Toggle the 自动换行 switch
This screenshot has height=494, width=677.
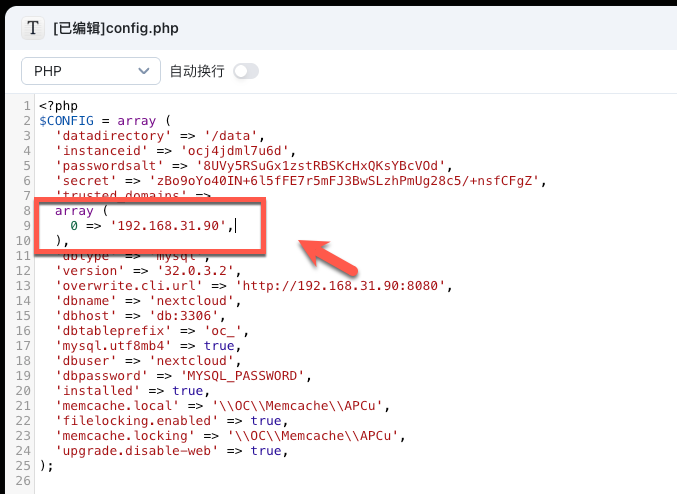[x=245, y=71]
